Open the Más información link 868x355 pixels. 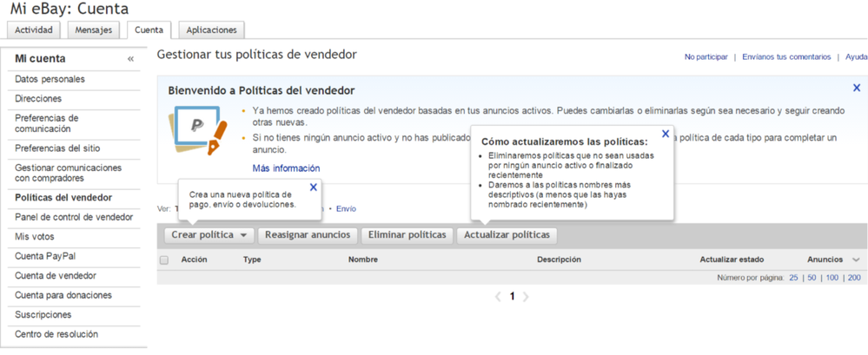(x=286, y=168)
